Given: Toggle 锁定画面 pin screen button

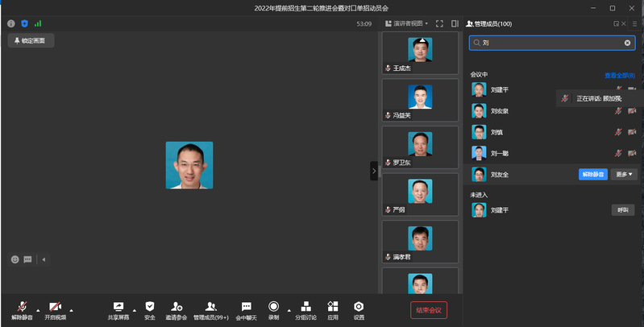Looking at the screenshot, I should pyautogui.click(x=31, y=40).
